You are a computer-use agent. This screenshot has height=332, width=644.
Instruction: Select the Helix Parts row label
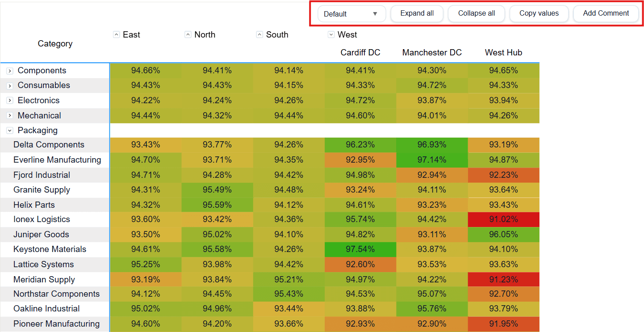34,205
